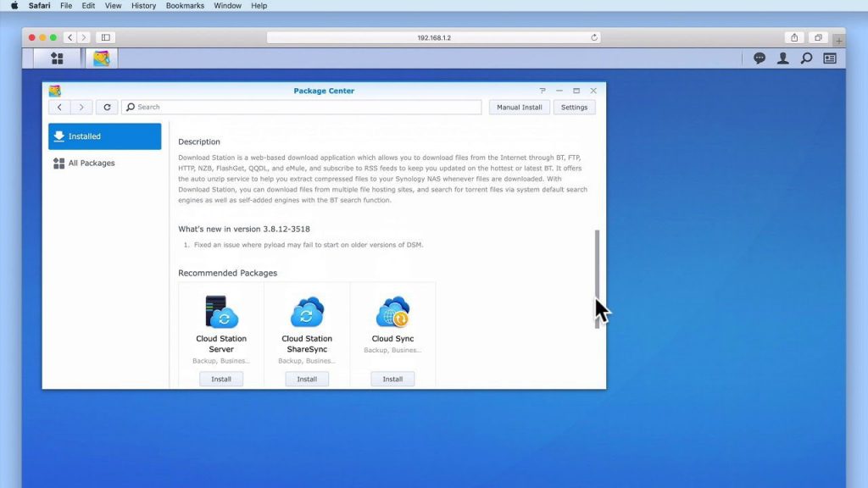Minimize the Package Center window

pyautogui.click(x=559, y=91)
